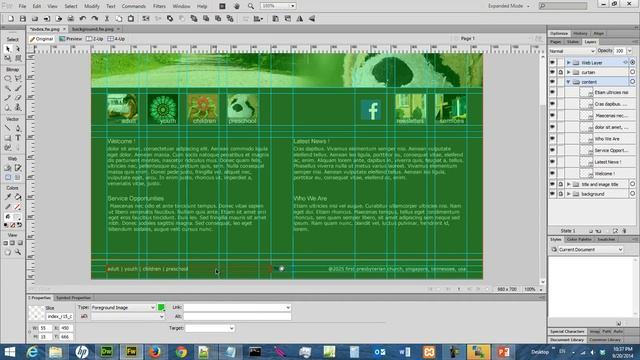The width and height of the screenshot is (640, 360).
Task: Open the File menu
Action: [x=22, y=6]
